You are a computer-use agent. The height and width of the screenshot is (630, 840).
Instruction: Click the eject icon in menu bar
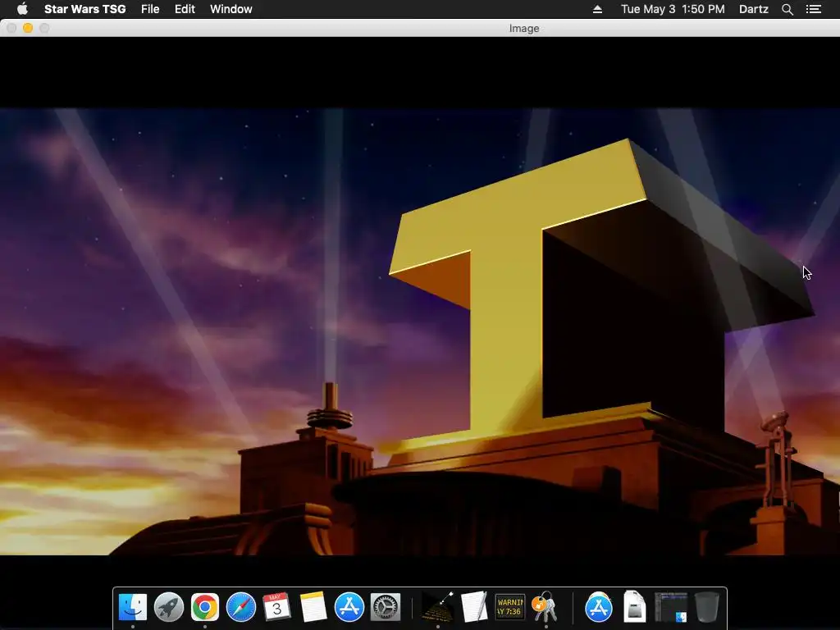click(597, 9)
